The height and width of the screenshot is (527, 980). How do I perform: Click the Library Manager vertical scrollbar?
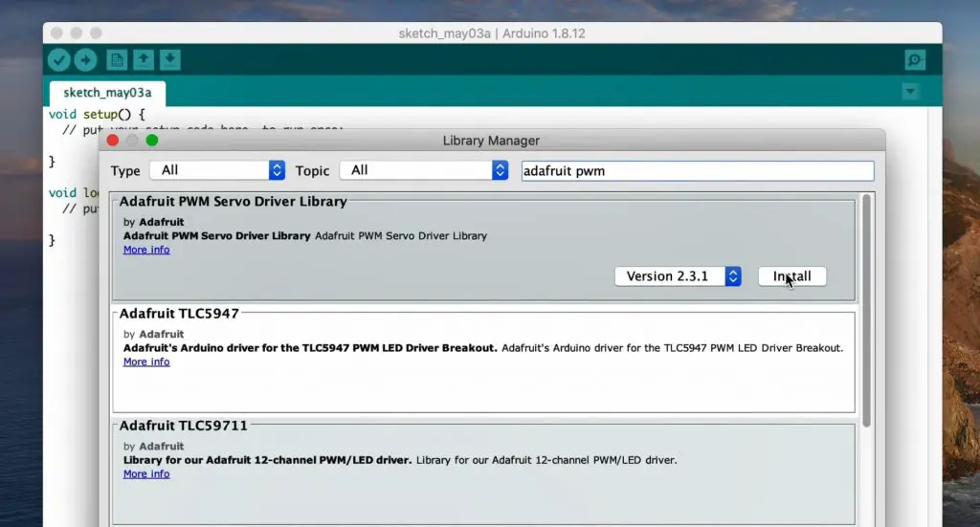click(x=867, y=306)
